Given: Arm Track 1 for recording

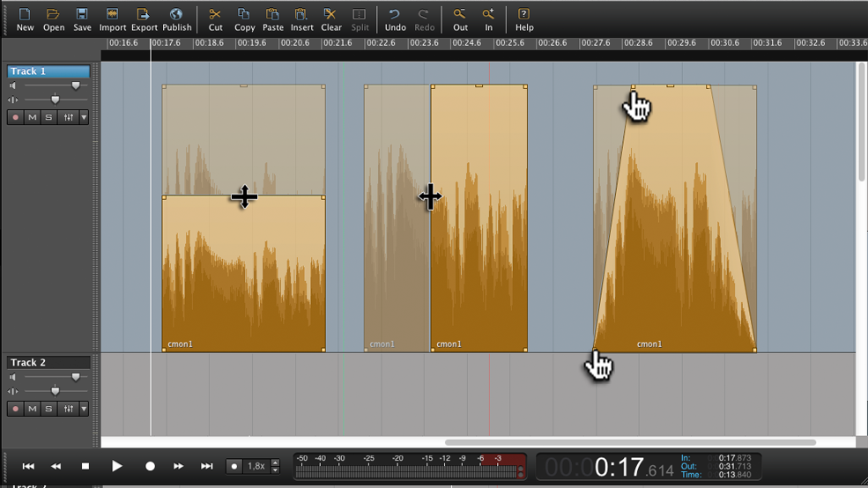Looking at the screenshot, I should pyautogui.click(x=16, y=117).
